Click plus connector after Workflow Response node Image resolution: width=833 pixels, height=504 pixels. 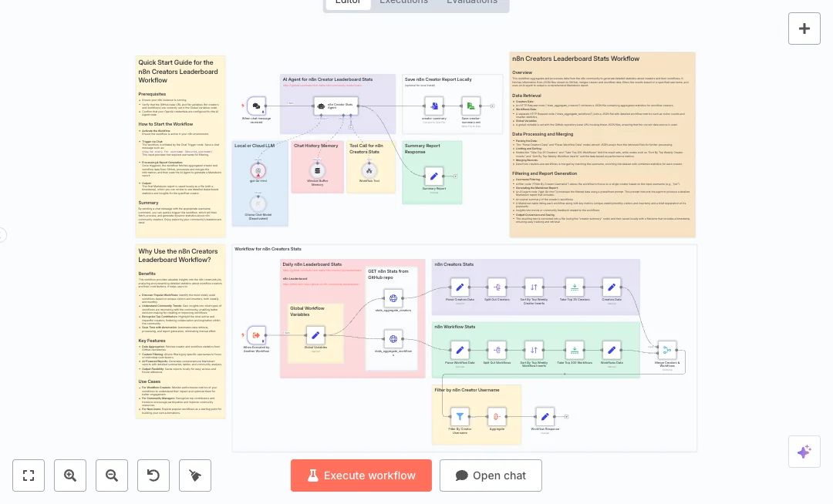pos(567,416)
